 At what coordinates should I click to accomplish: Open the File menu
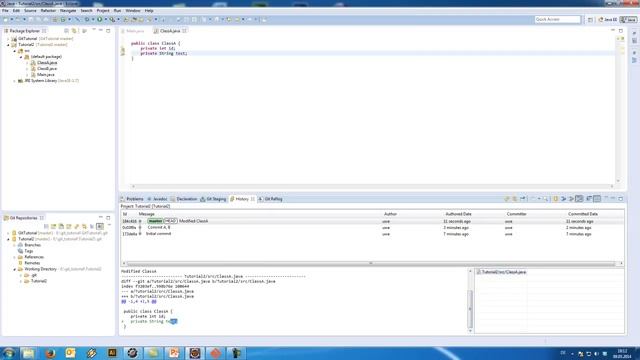pyautogui.click(x=5, y=11)
